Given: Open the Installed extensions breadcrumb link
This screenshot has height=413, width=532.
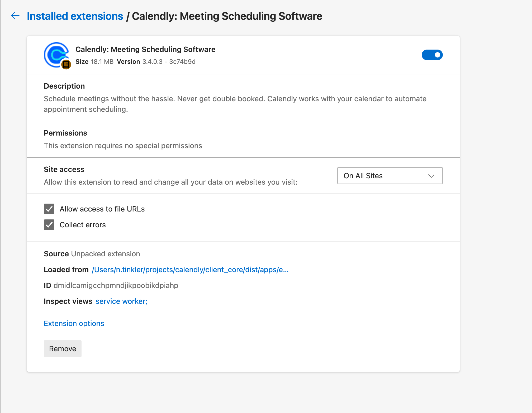Looking at the screenshot, I should click(x=75, y=16).
